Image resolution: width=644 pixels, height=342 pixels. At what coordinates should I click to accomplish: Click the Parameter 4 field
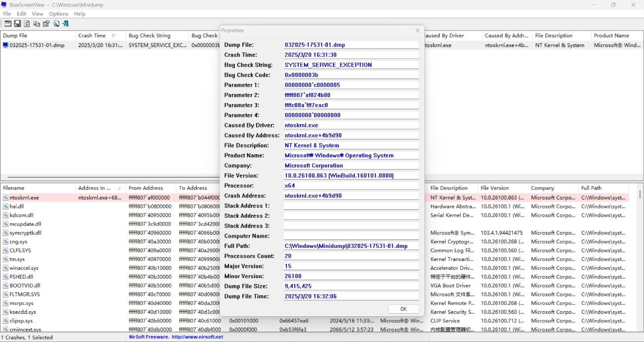(351, 115)
